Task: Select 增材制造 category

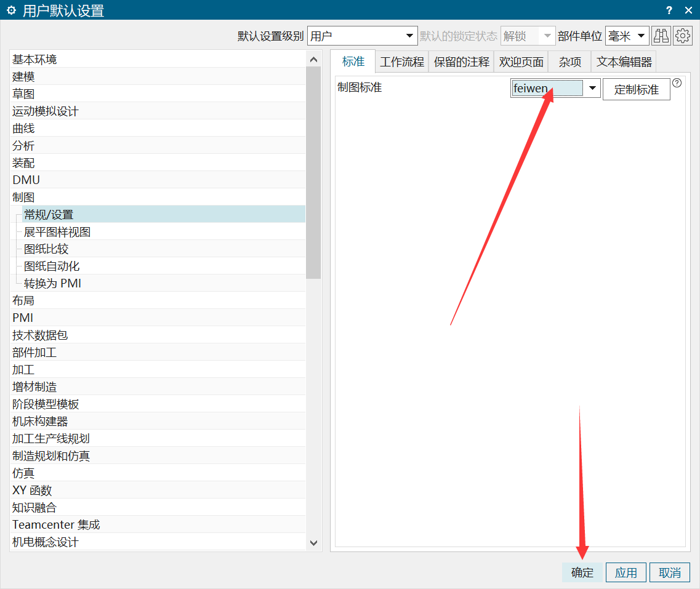Action: click(158, 387)
